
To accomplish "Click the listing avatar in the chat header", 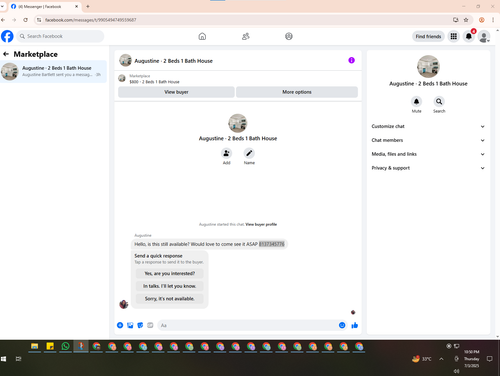I will pos(126,60).
